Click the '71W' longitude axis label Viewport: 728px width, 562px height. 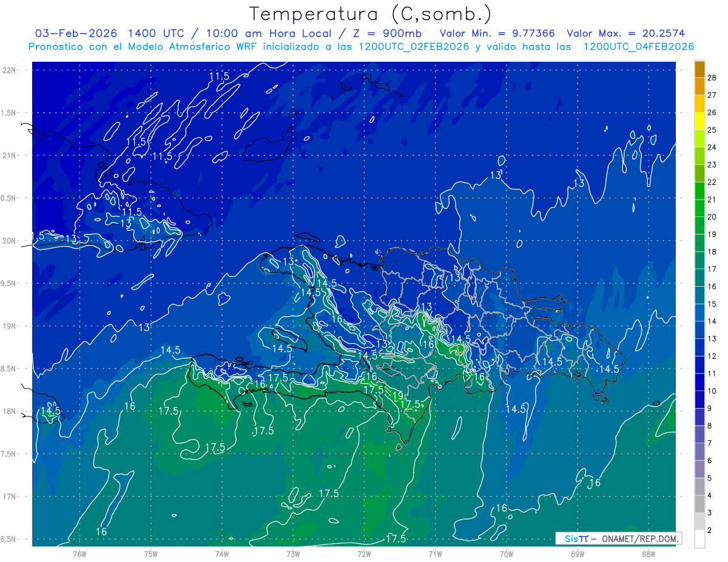point(435,554)
